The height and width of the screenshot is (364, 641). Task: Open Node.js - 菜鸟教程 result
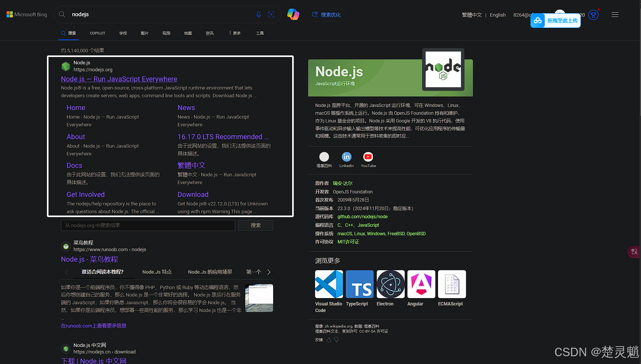(89, 259)
